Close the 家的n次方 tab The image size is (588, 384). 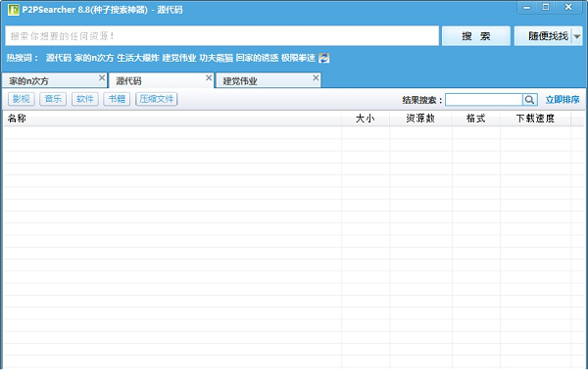pyautogui.click(x=102, y=77)
